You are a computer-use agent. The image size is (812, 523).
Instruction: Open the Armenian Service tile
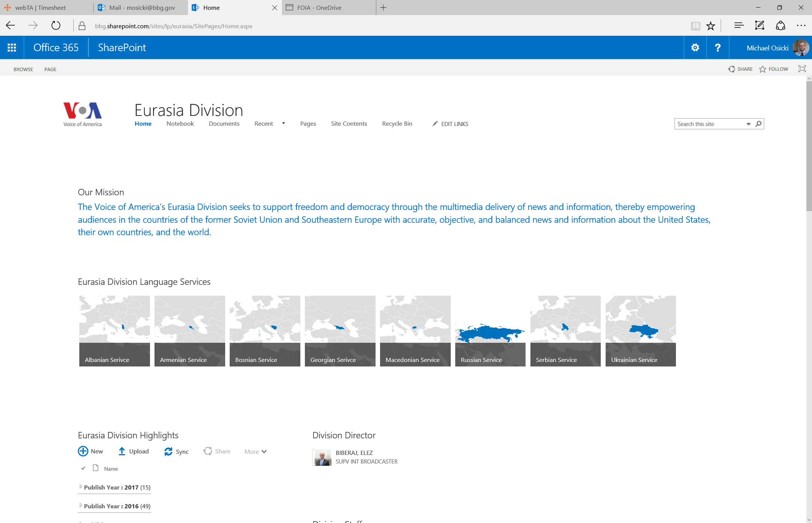click(190, 331)
